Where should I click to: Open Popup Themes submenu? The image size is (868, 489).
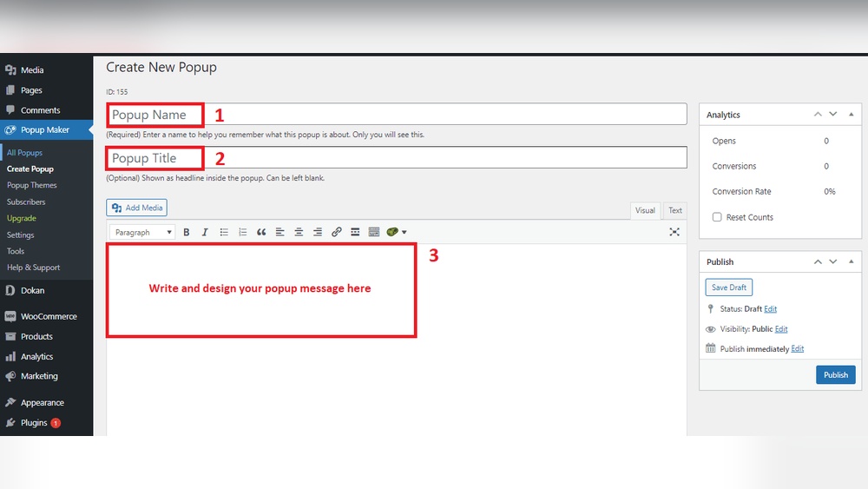point(31,186)
